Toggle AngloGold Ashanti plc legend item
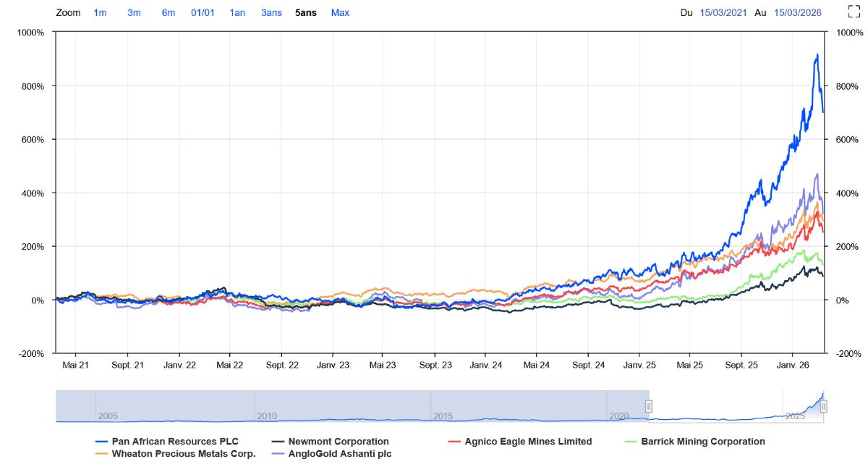Screen dimensions: 868x472 coord(331,454)
